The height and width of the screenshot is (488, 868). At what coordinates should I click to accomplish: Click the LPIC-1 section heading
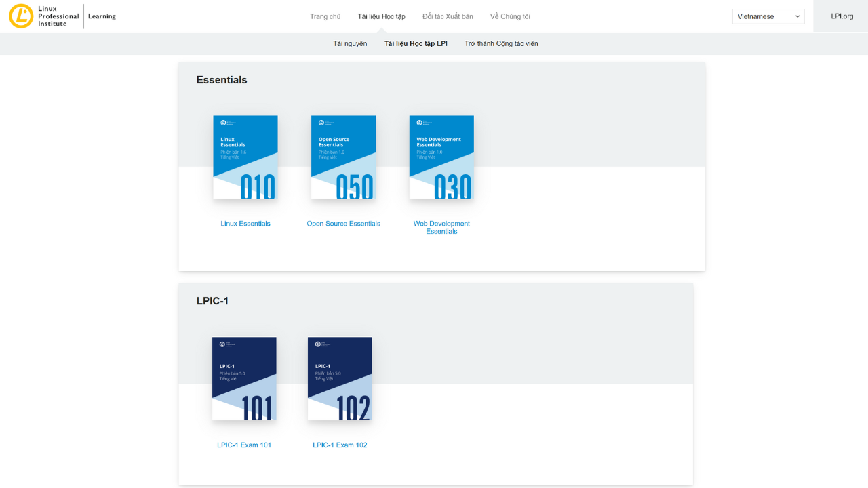(x=212, y=301)
